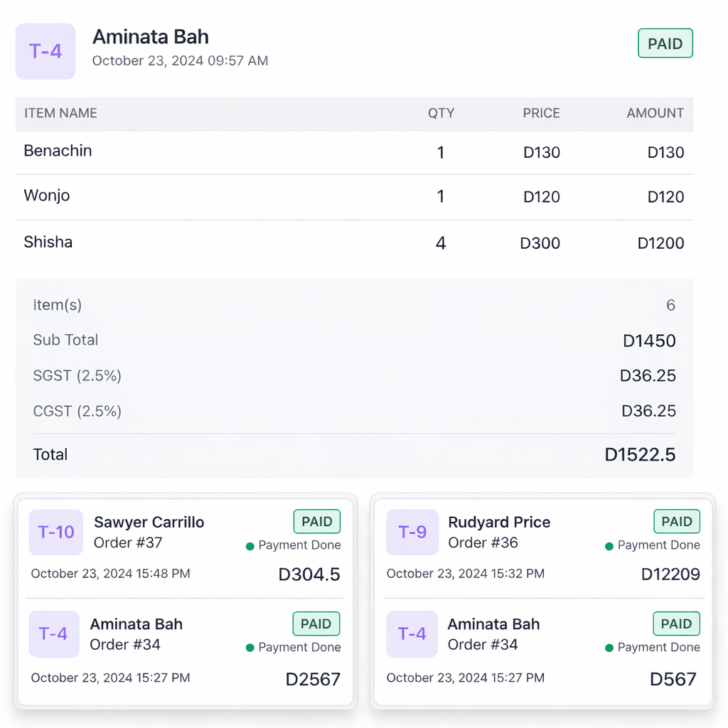This screenshot has height=728, width=728.
Task: Select the AMOUNT column header
Action: click(655, 113)
